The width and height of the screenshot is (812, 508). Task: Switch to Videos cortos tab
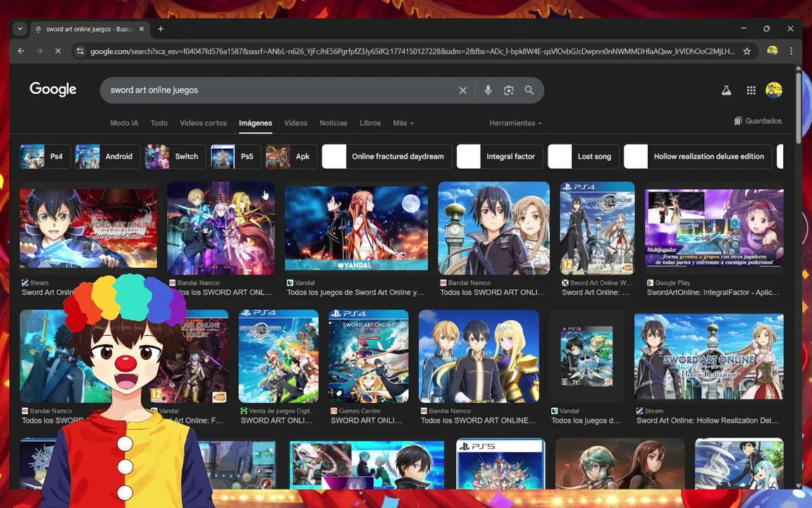coord(203,123)
